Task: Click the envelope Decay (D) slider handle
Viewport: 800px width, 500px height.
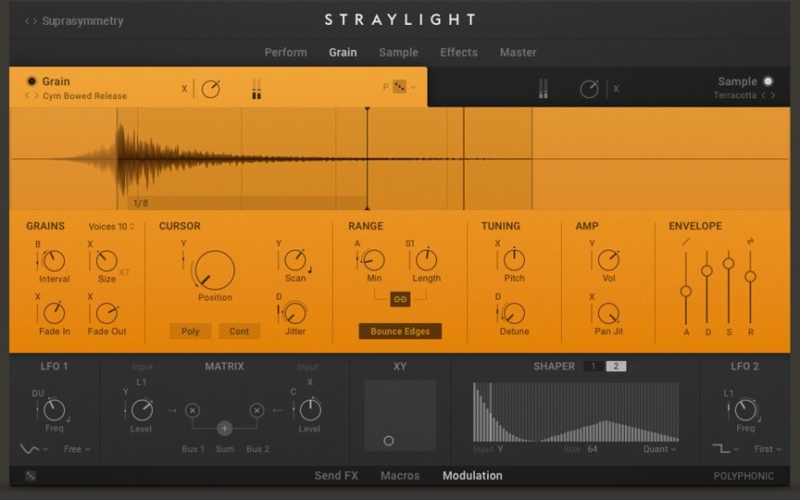Action: (707, 270)
